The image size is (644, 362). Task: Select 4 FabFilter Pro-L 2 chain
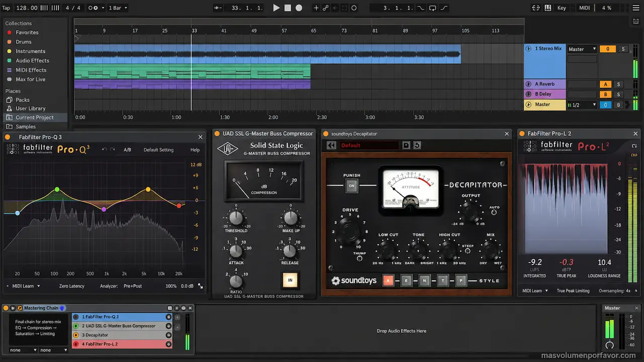coord(122,344)
